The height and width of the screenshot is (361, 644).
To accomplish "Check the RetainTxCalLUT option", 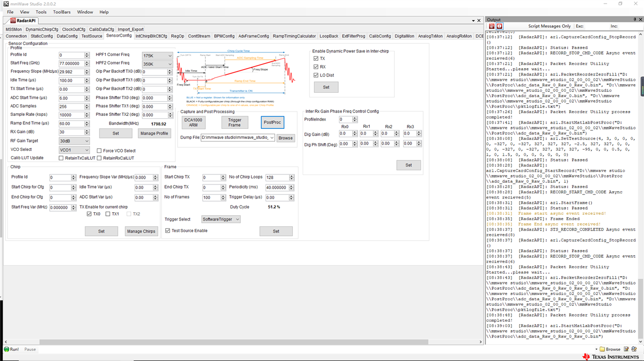I will point(61,158).
